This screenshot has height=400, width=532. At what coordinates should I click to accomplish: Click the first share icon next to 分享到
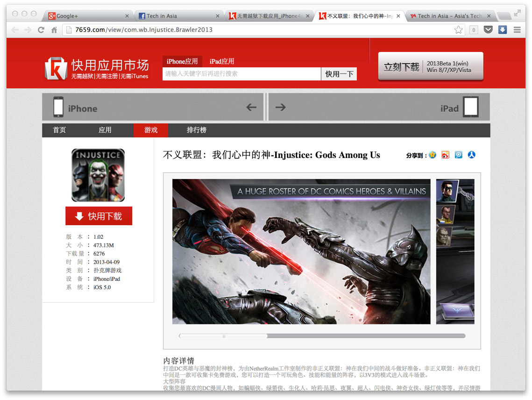coord(433,155)
